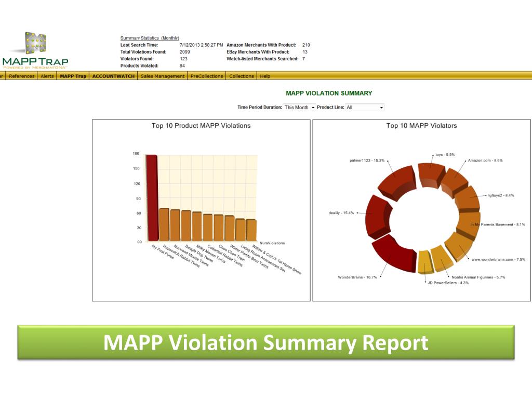Image resolution: width=532 pixels, height=399 pixels.
Task: Select the MAPP Trap menu item
Action: pos(73,76)
